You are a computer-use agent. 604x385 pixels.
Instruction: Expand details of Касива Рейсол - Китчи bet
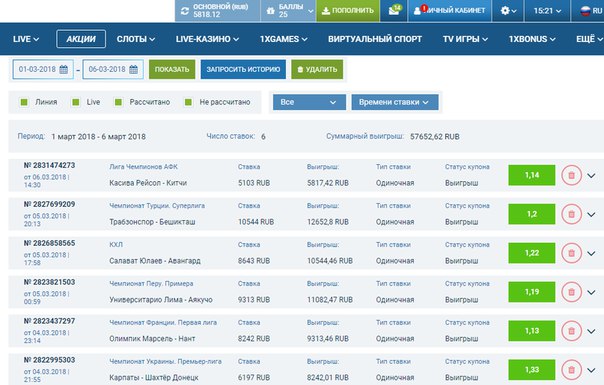(x=591, y=176)
